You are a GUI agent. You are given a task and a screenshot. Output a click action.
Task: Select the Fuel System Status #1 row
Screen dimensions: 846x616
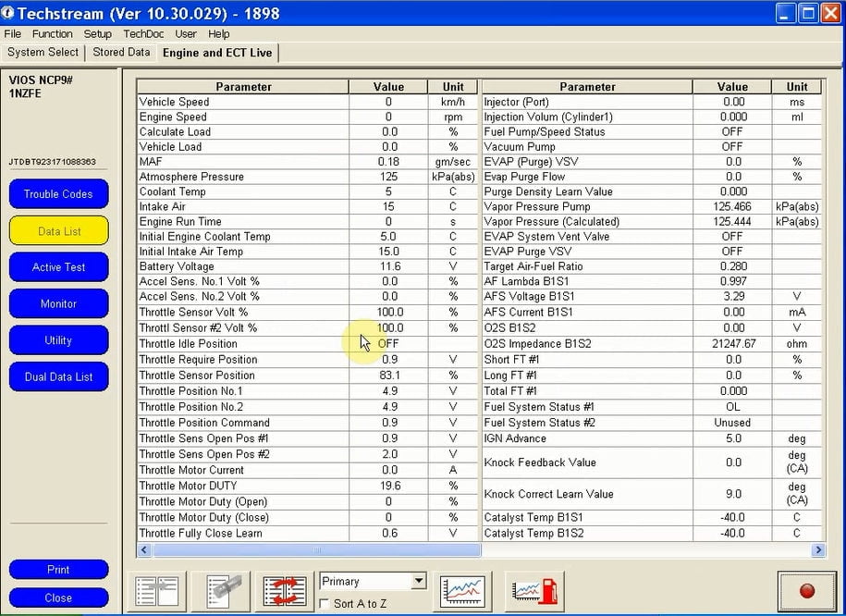[x=652, y=407]
